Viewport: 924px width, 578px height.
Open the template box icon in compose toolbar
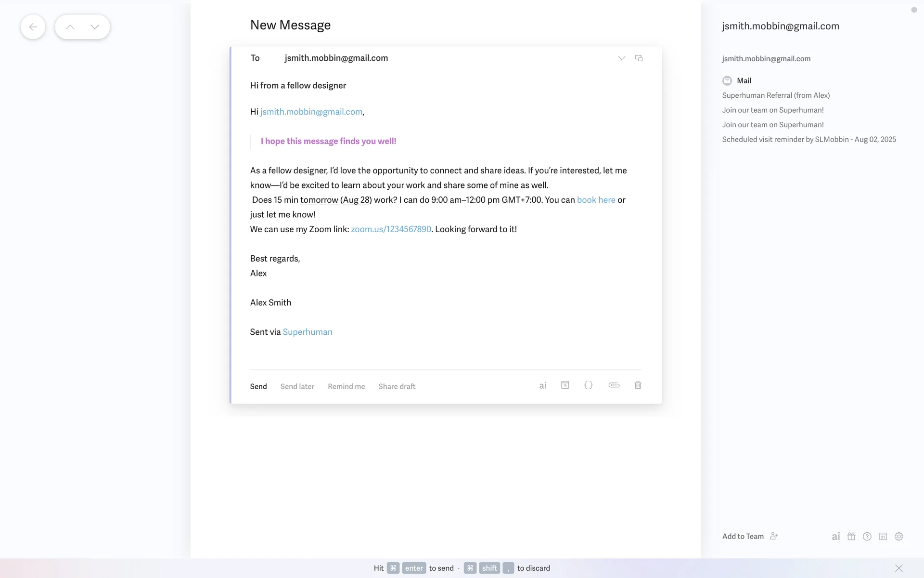click(565, 385)
